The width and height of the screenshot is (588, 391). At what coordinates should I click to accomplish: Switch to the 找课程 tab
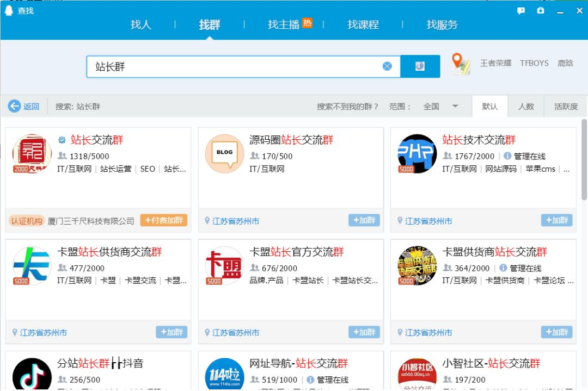click(363, 24)
